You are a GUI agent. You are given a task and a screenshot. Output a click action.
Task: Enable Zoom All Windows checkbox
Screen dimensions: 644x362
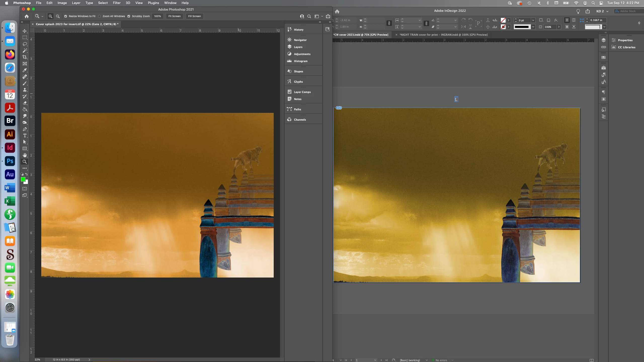[99, 16]
